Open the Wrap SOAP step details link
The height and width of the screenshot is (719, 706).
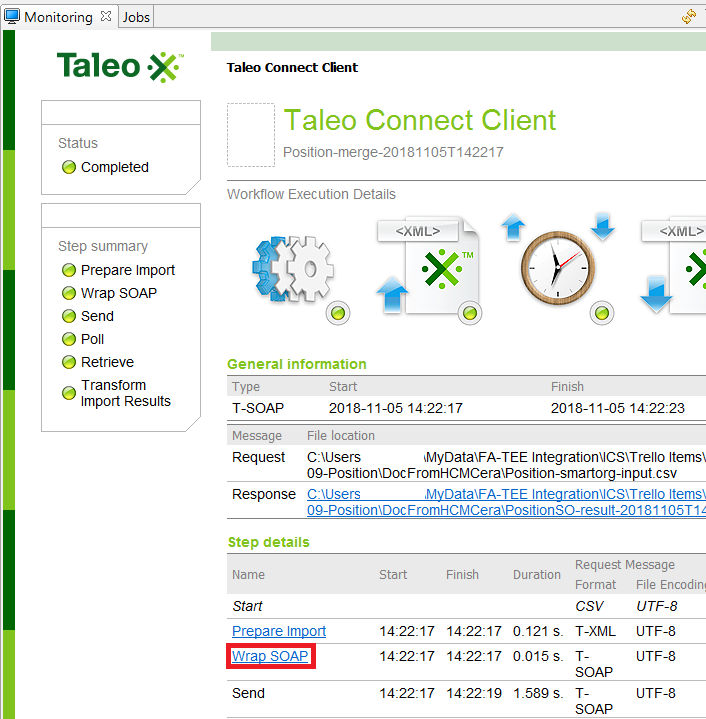(x=270, y=656)
